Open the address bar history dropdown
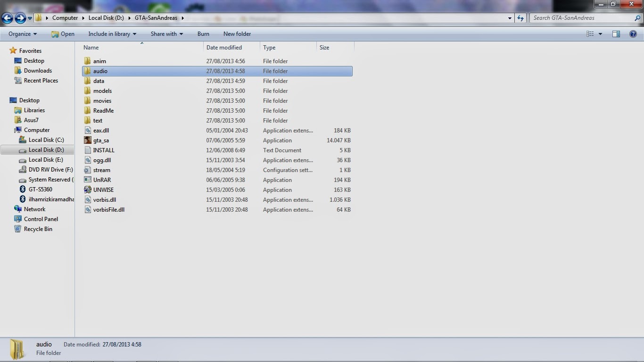 [x=510, y=18]
